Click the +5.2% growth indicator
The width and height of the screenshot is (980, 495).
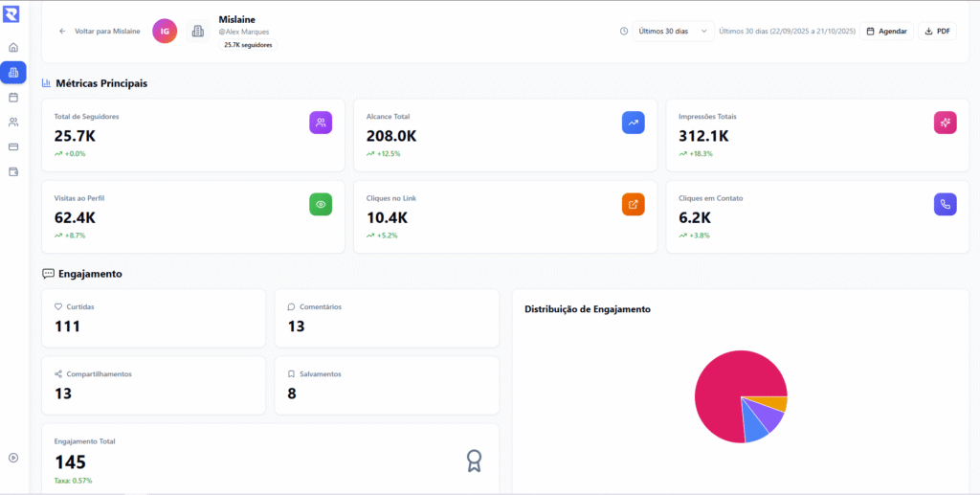coord(382,236)
